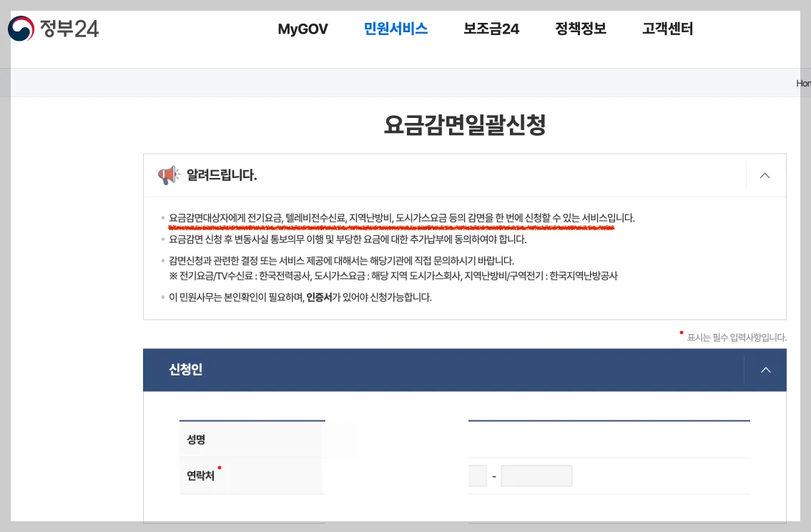The image size is (811, 532).
Task: Click the last 연락처 phone number field
Action: [536, 476]
